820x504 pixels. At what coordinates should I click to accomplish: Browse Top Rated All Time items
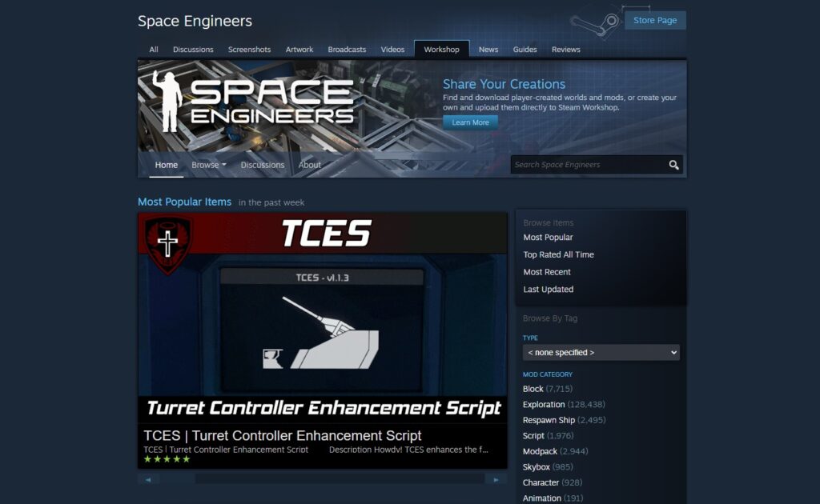[558, 254]
